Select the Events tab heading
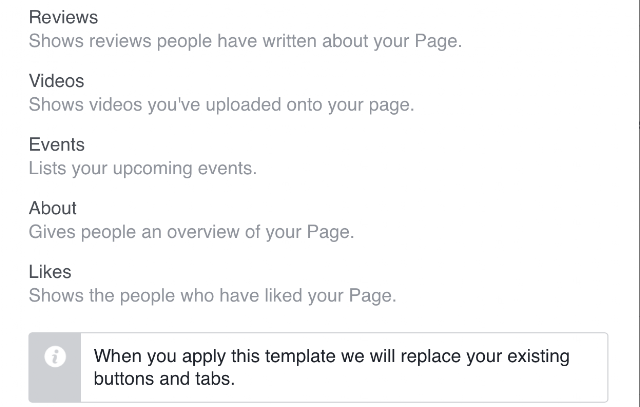Viewport: 640px width, 407px height. coord(57,145)
